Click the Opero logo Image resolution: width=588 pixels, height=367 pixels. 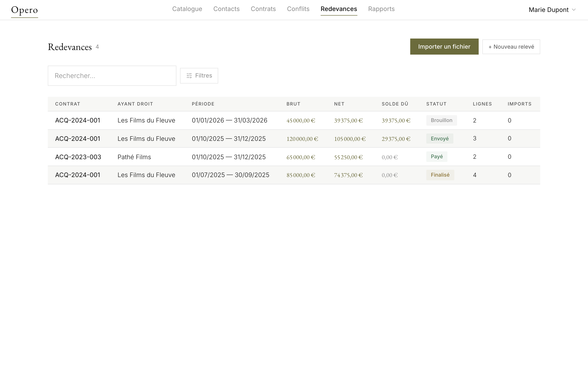coord(24,10)
